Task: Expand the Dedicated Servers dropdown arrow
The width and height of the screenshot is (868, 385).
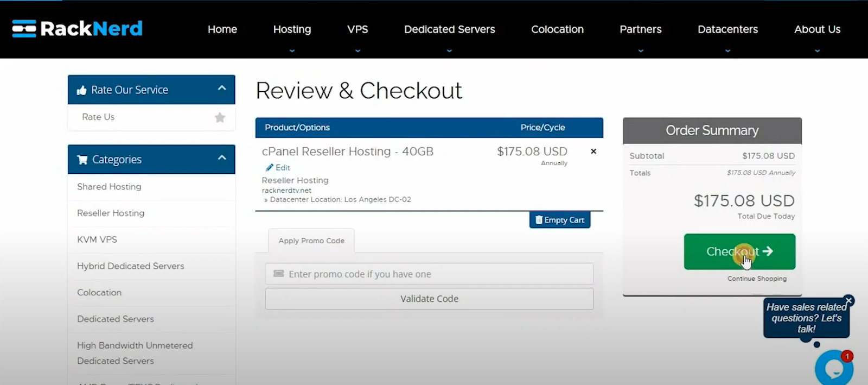Action: (x=449, y=51)
